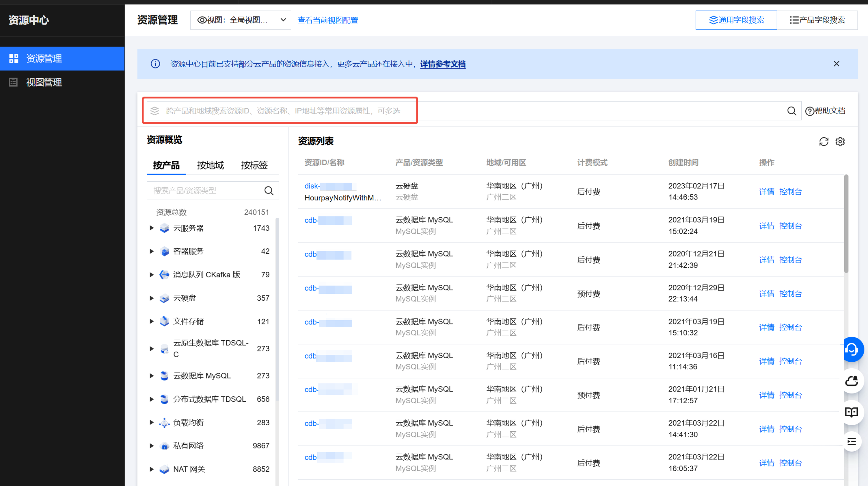Open resource list column settings gear

840,142
